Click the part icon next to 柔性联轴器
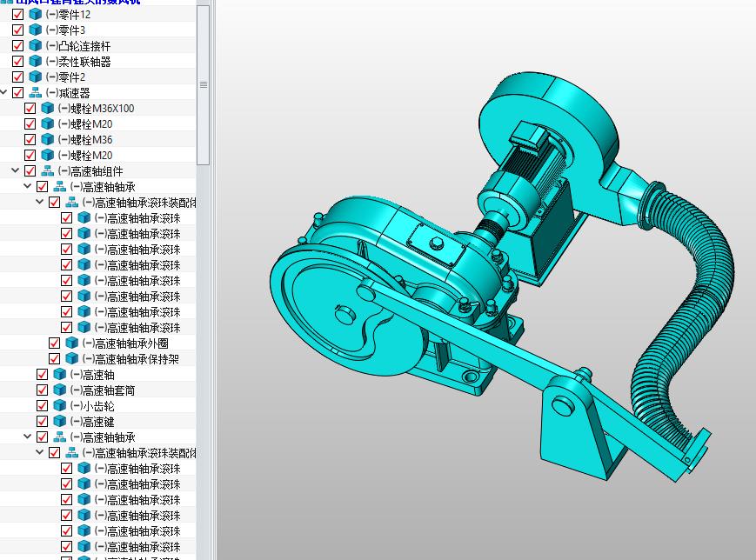 pyautogui.click(x=35, y=61)
